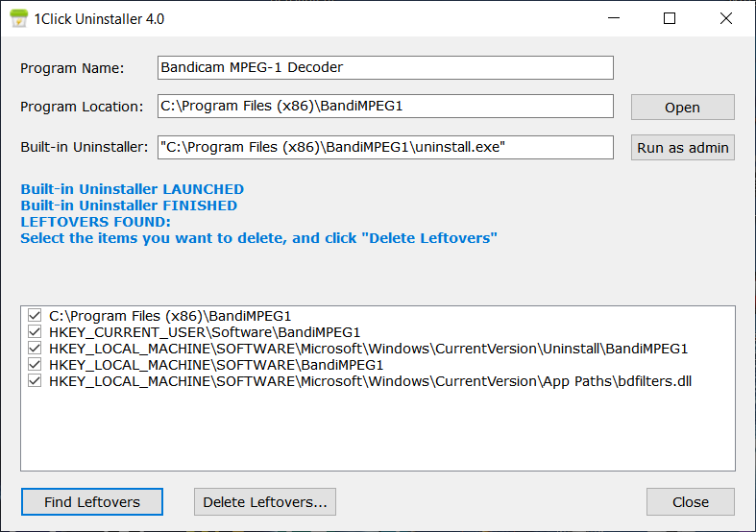Click the Find Leftovers button
This screenshot has height=532, width=756.
pos(92,501)
